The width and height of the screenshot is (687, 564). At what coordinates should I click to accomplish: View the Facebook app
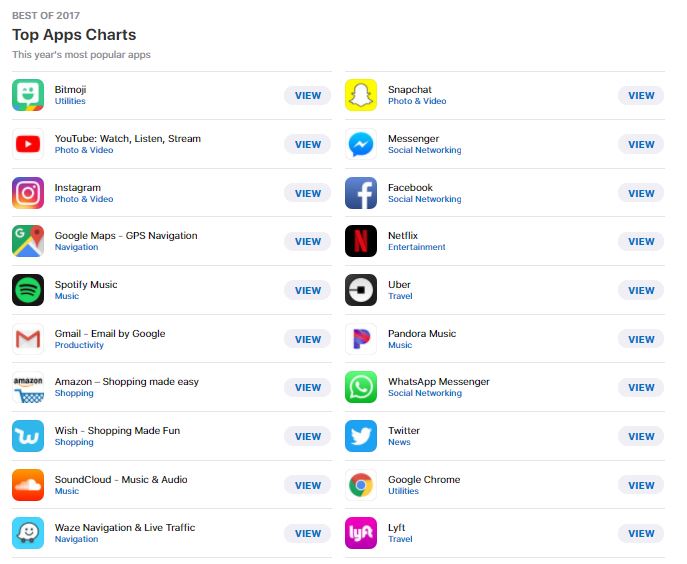tap(641, 193)
